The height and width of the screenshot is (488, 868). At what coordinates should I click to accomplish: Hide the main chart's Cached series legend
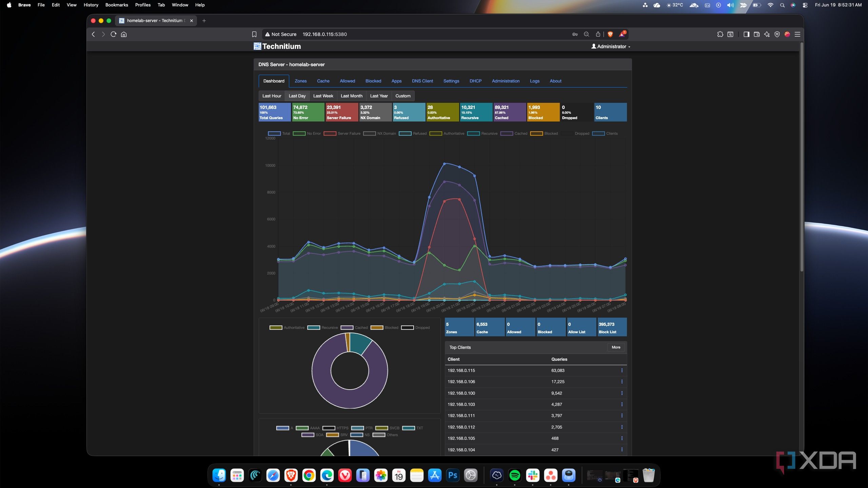514,134
